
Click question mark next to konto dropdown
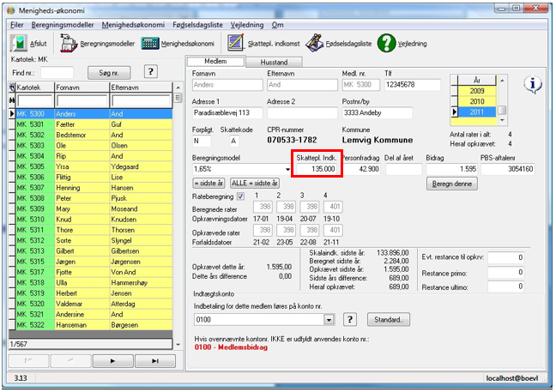pyautogui.click(x=350, y=320)
